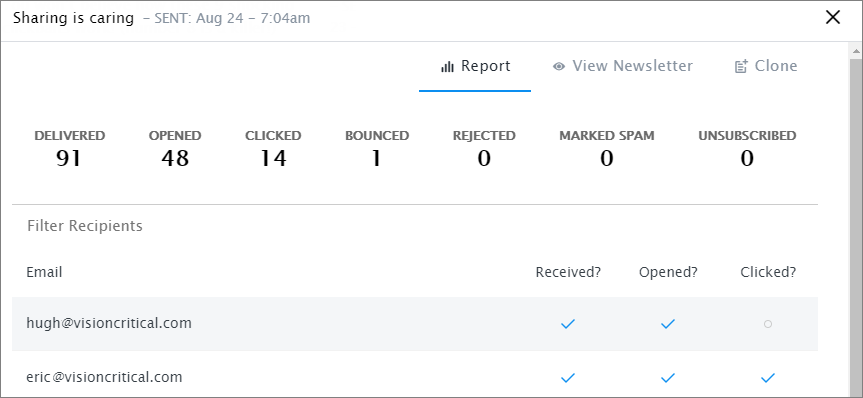Click hugh's empty Clicked circle indicator
The width and height of the screenshot is (863, 398).
tap(768, 324)
